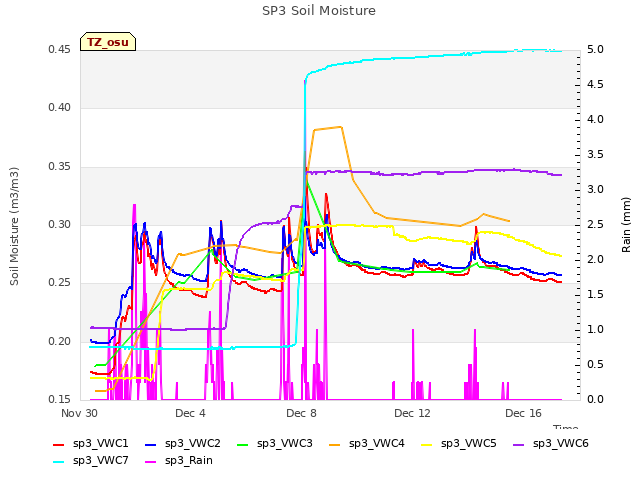Click the 4.5 rain axis tick label
This screenshot has width=640, height=480.
click(595, 84)
